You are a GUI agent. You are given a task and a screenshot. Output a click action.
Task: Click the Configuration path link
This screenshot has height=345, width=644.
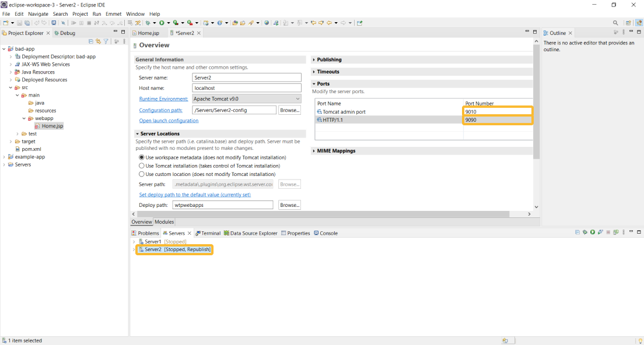pyautogui.click(x=160, y=110)
